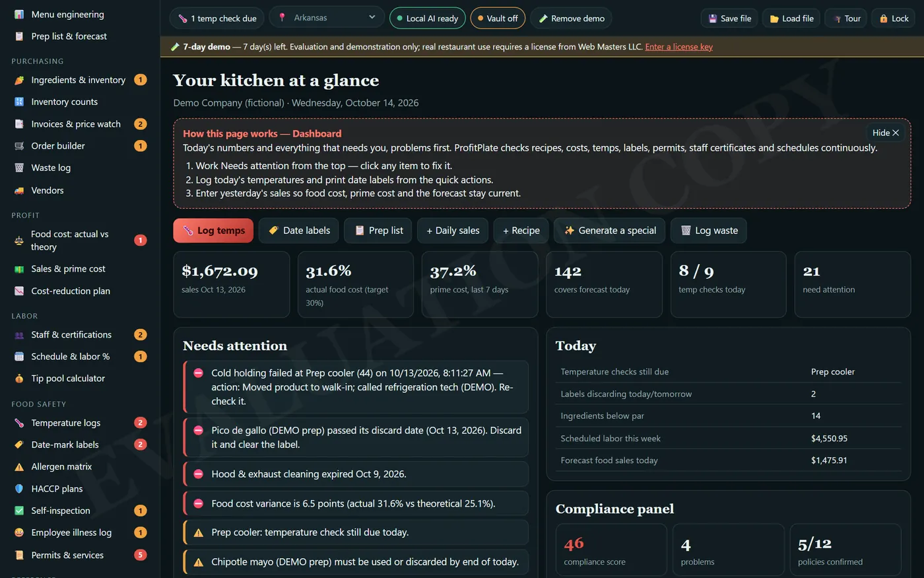Image resolution: width=924 pixels, height=578 pixels.
Task: Click the thermometer icon for Temperature logs
Action: (19, 423)
